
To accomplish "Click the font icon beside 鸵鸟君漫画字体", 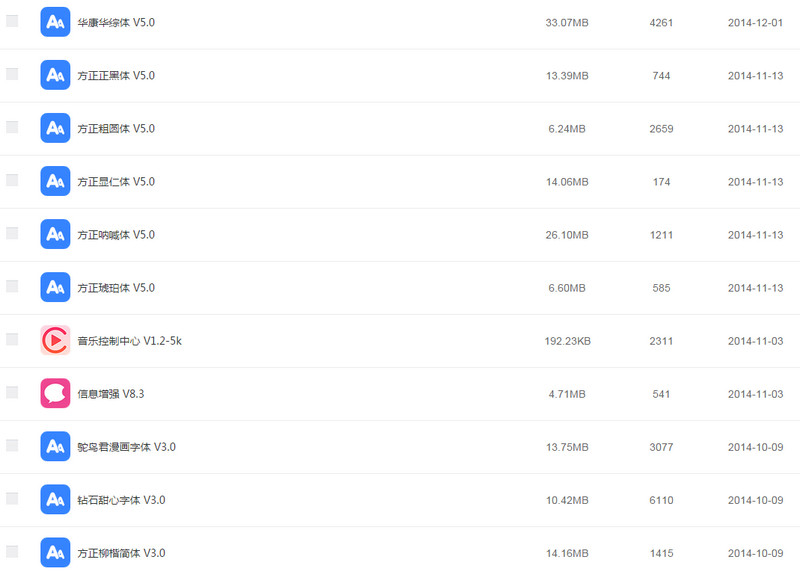I will point(55,446).
